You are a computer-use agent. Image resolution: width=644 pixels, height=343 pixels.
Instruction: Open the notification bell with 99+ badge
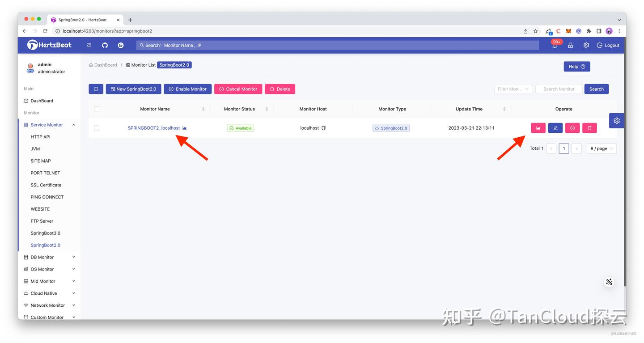pos(555,45)
